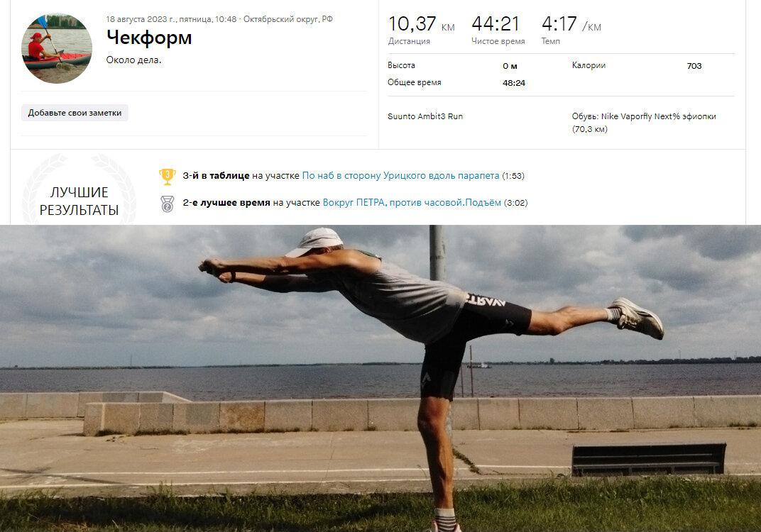Click the 'ЛУЧШИЕ РЕЗУЛЬТАТЫ' laurel badge
Viewport: 761px width, 532px height.
coord(79,190)
